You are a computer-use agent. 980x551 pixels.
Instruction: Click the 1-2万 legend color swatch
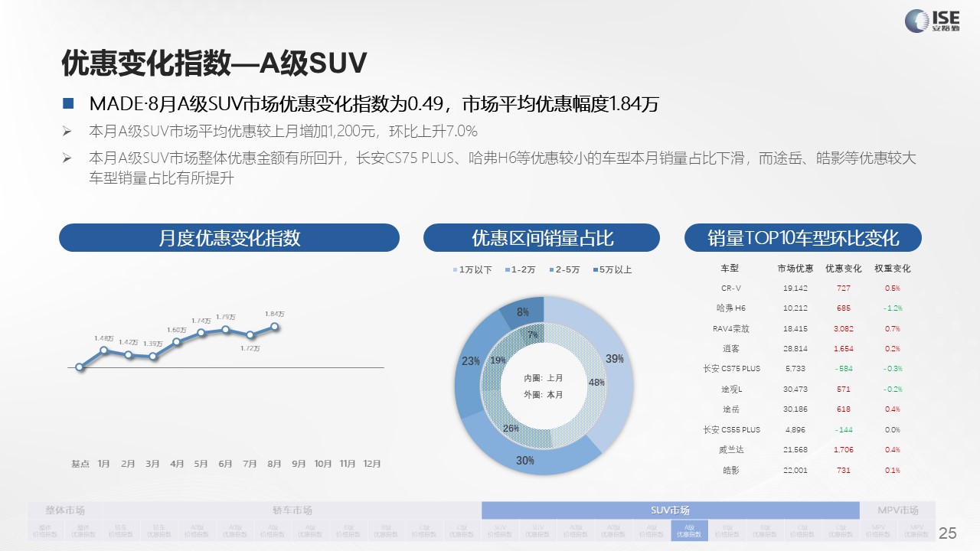[x=506, y=270]
